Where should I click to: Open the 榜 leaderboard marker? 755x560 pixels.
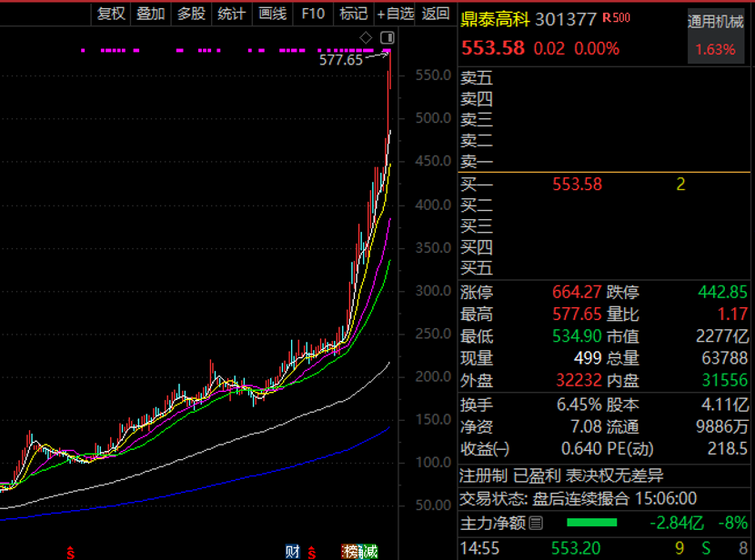point(349,551)
